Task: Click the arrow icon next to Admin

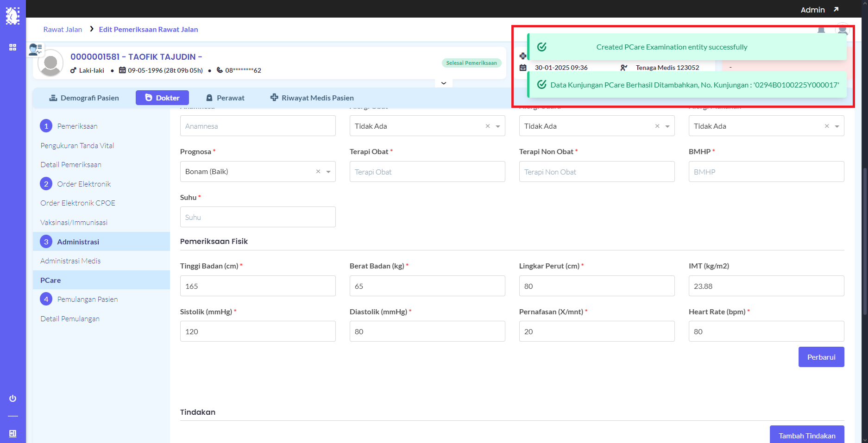Action: (836, 9)
